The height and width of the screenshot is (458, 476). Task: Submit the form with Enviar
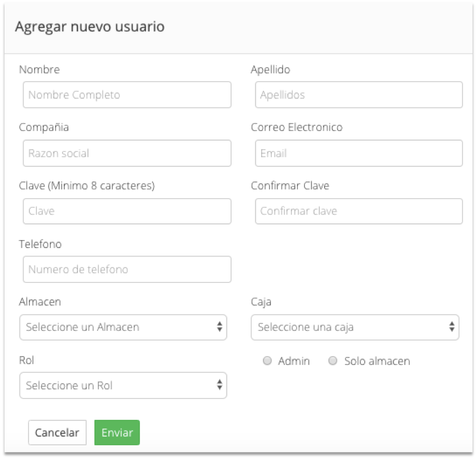coord(117,432)
